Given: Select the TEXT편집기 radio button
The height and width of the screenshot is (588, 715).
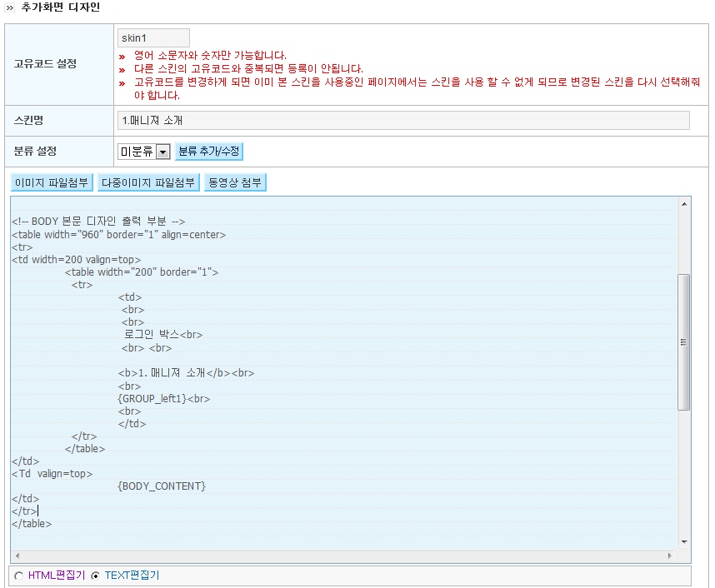Looking at the screenshot, I should pos(95,576).
